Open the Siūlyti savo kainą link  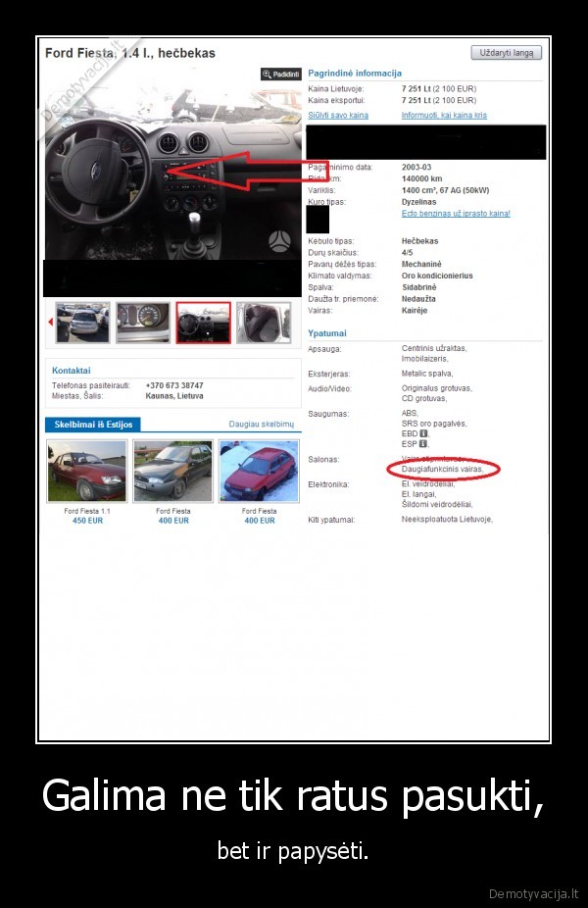(x=338, y=116)
